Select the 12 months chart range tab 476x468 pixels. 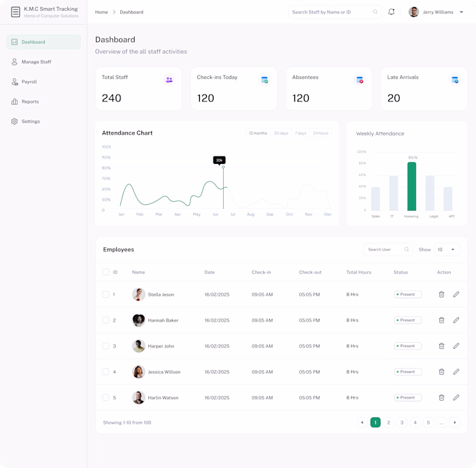[258, 133]
